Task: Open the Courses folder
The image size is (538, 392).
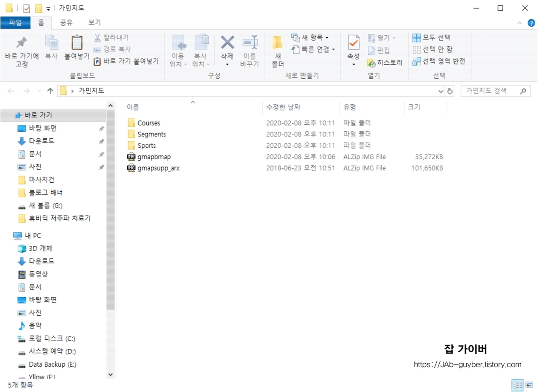Action: pyautogui.click(x=149, y=123)
